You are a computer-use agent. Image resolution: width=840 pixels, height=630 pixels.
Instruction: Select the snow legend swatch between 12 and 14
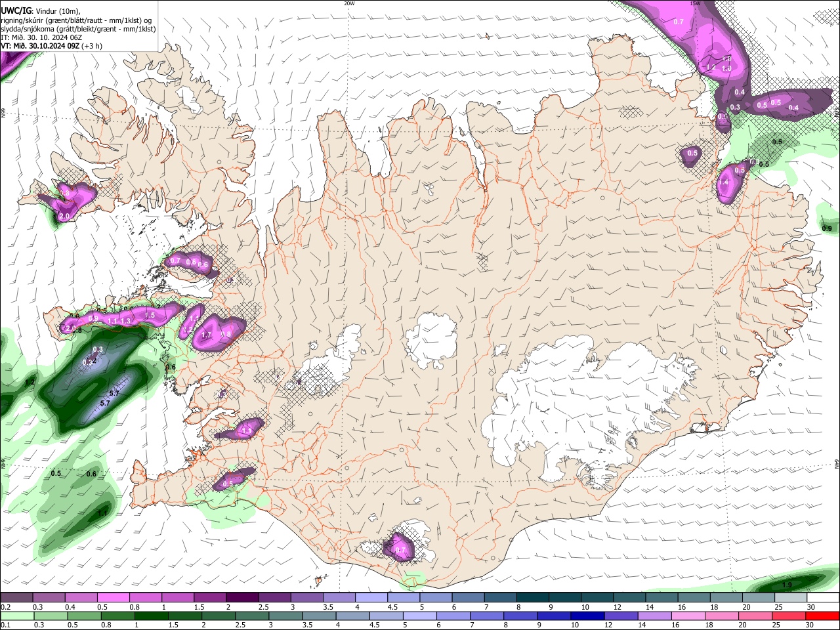click(629, 597)
